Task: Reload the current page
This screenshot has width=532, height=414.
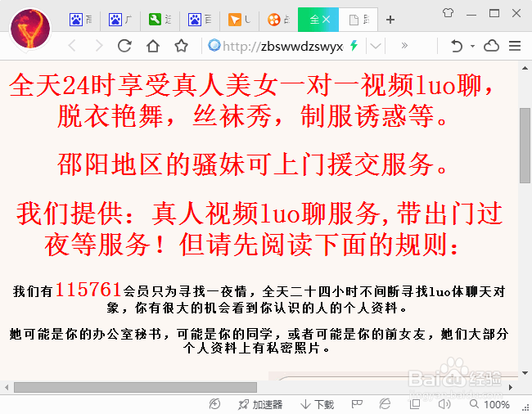Action: point(124,46)
